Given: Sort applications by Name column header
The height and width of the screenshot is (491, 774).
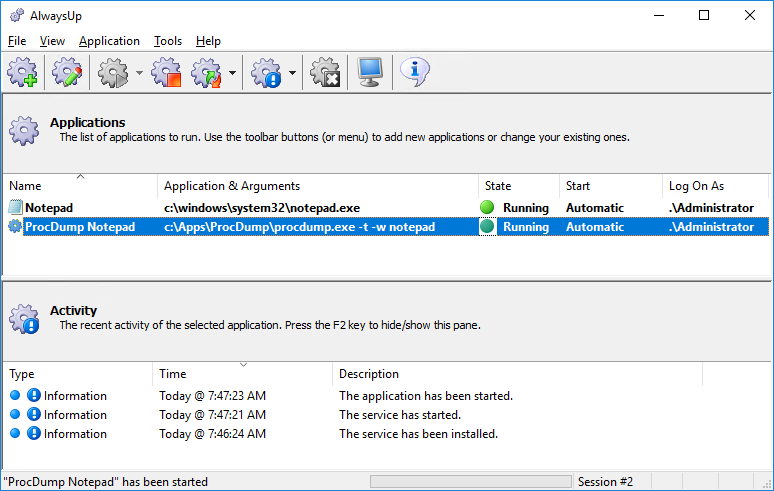Looking at the screenshot, I should click(80, 186).
